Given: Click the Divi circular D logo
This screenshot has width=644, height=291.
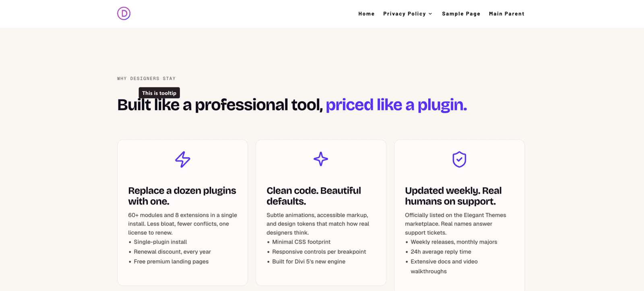Looking at the screenshot, I should [x=124, y=13].
